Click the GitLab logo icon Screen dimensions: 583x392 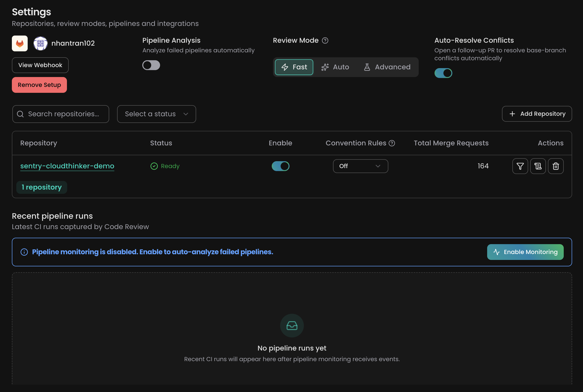pyautogui.click(x=20, y=43)
